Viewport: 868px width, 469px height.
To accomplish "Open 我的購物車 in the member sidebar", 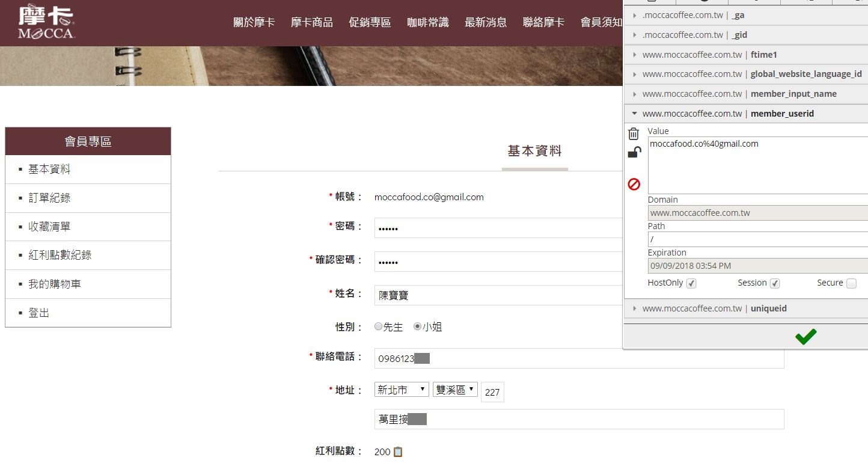I will [x=88, y=284].
